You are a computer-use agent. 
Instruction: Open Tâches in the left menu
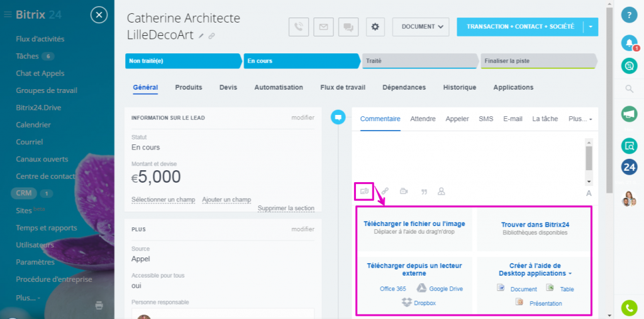point(27,56)
